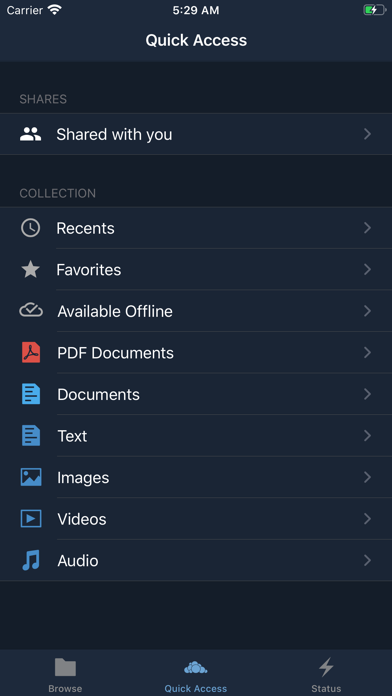Select the 'Text' label
The width and height of the screenshot is (392, 696).
[72, 436]
